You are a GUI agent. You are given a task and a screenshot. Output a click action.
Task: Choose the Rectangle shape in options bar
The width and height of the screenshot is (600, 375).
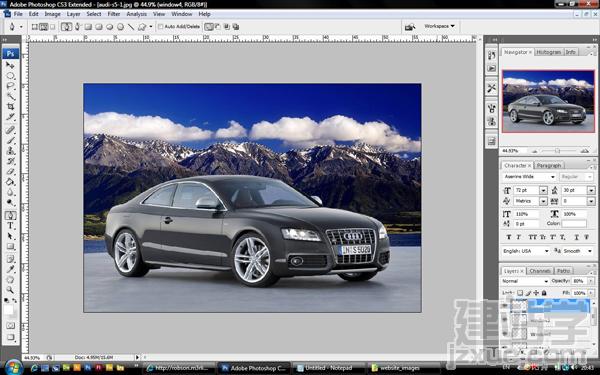tap(88, 26)
